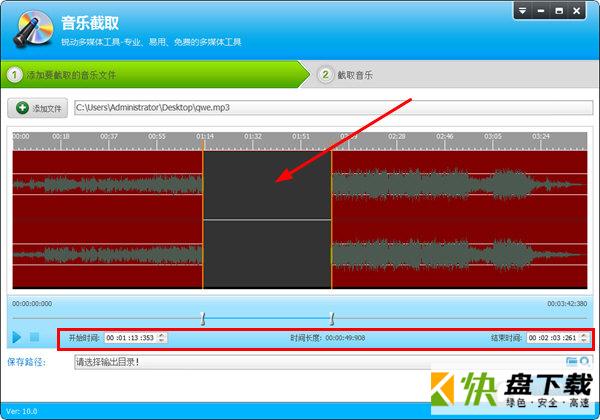Click the green plus icon on 添加文件
This screenshot has height=420, width=600.
(x=22, y=108)
